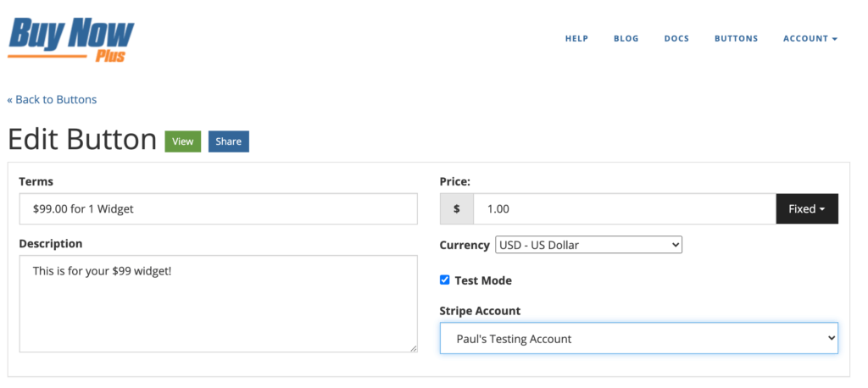868x388 pixels.
Task: Click the Test Mode label text
Action: 483,280
